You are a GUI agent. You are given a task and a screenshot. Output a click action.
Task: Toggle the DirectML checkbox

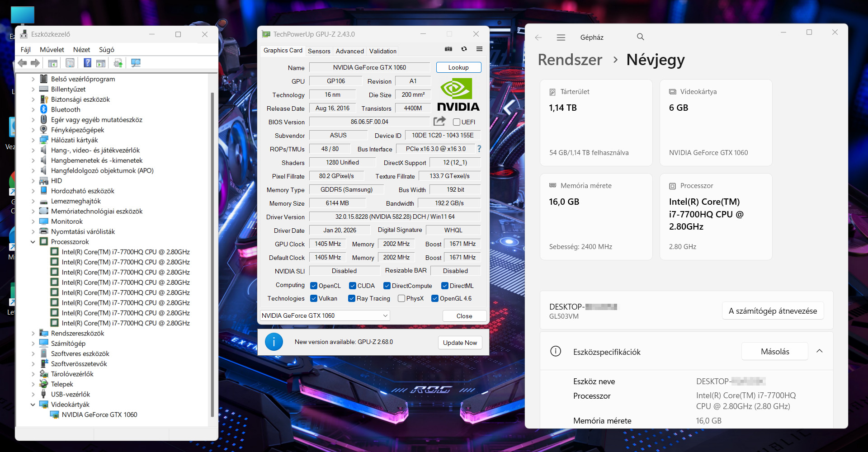point(445,286)
